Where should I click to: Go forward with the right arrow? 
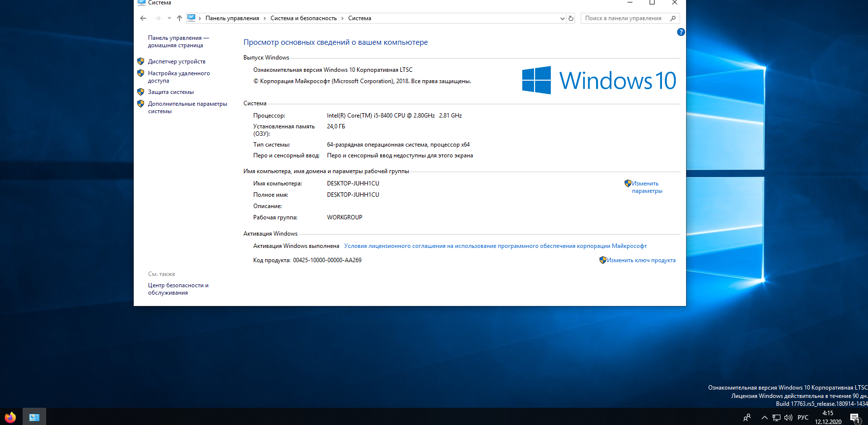point(157,18)
